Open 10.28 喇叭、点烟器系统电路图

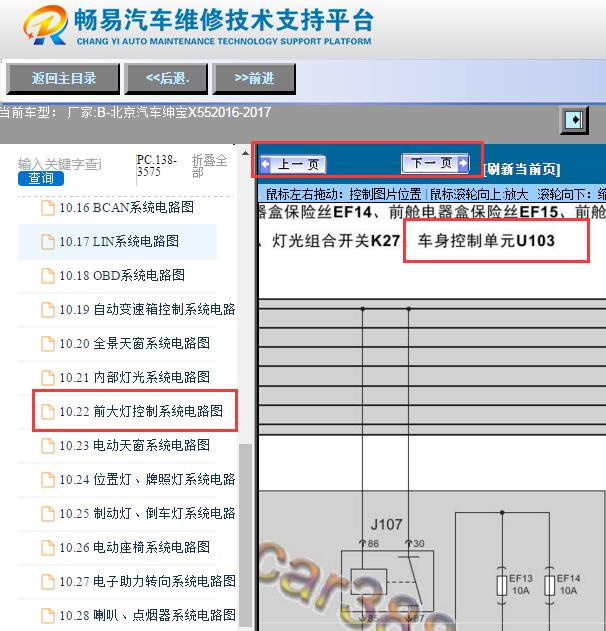(x=147, y=615)
